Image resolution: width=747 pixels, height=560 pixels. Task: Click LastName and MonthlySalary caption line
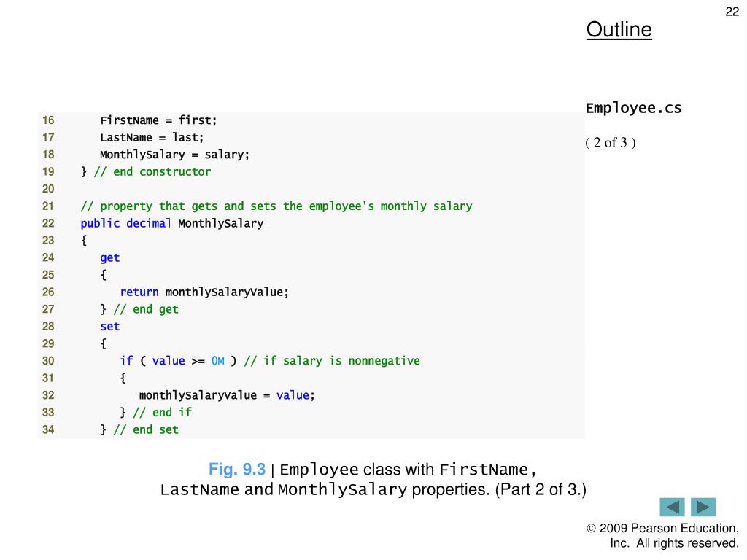click(373, 489)
